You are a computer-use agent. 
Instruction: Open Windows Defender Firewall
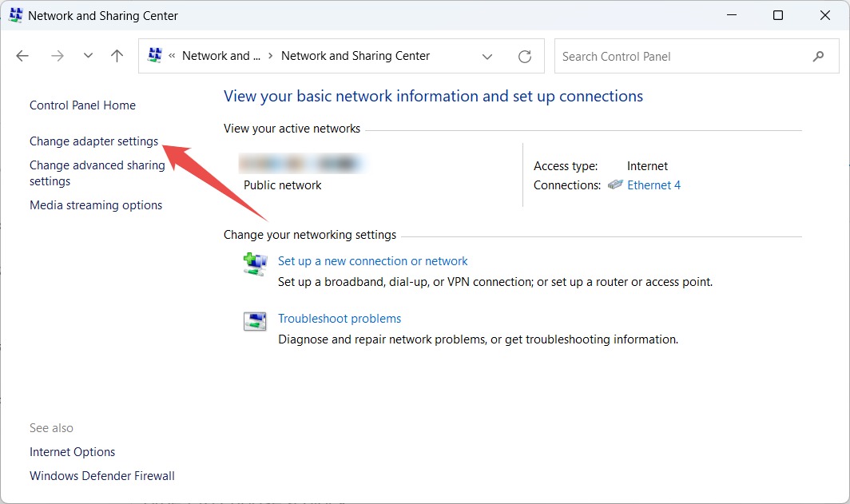(101, 475)
